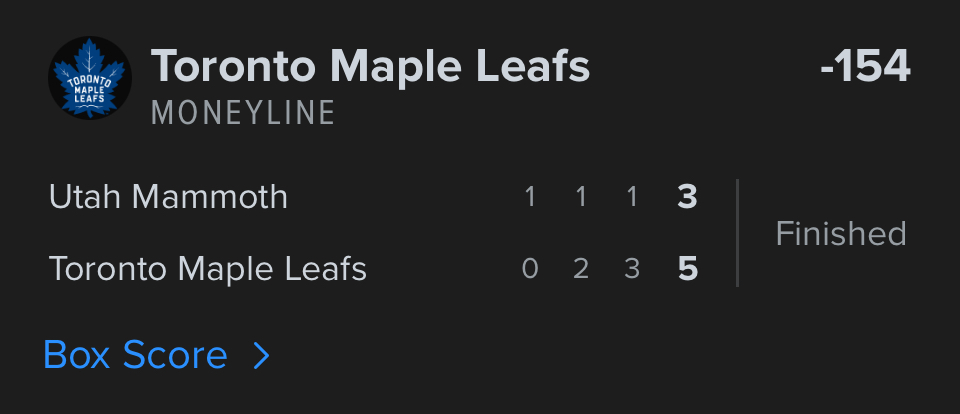Click Utah Mammoth's second period score
Screen dimensions: 960x414
click(x=581, y=197)
